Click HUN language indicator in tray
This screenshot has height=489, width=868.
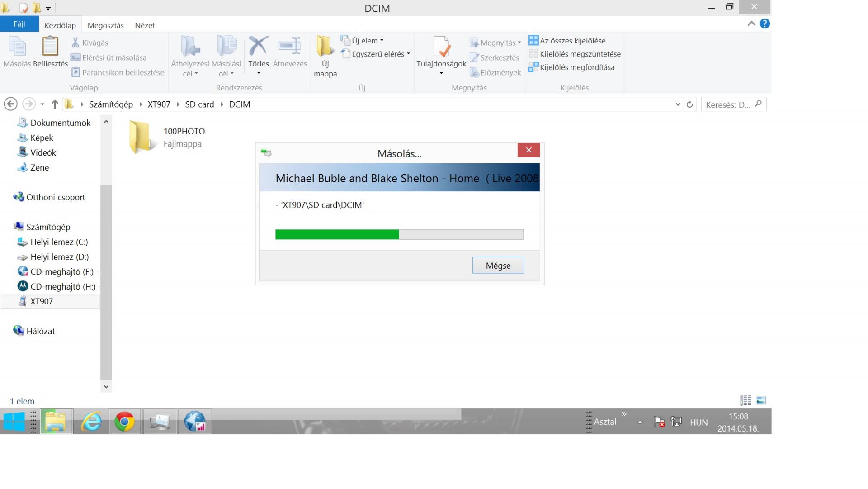coord(698,423)
